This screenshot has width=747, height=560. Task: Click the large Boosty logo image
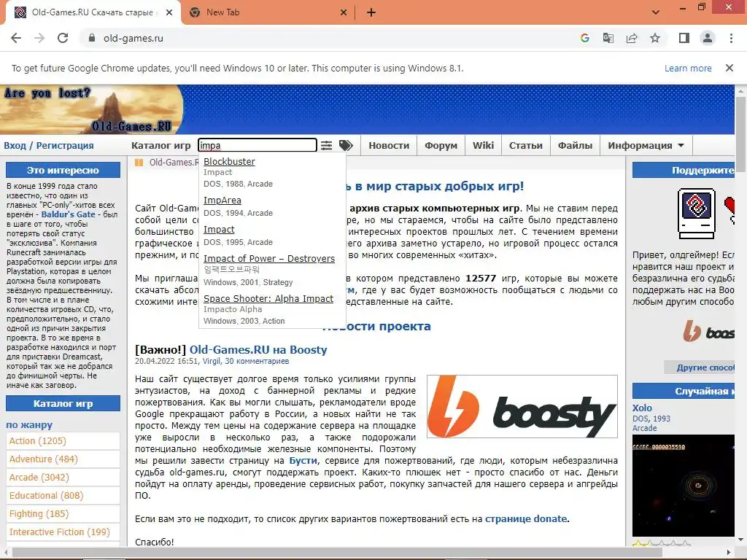[522, 406]
